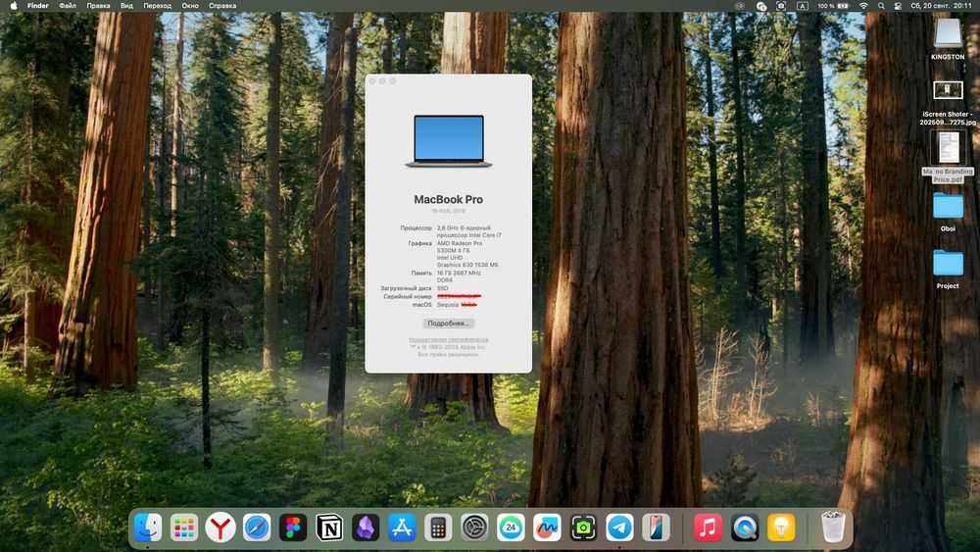Screen dimensions: 980x552
Task: Click the Wi-Fi status icon
Action: 863,6
